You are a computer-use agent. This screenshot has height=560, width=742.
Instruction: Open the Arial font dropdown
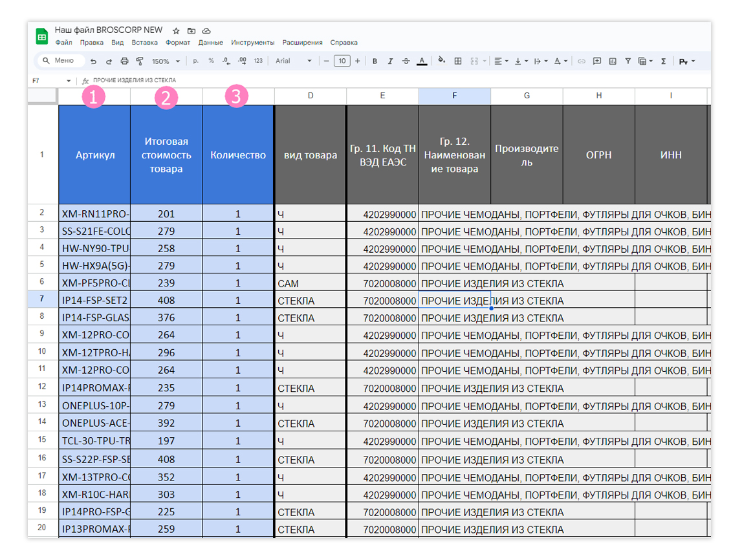coord(294,61)
